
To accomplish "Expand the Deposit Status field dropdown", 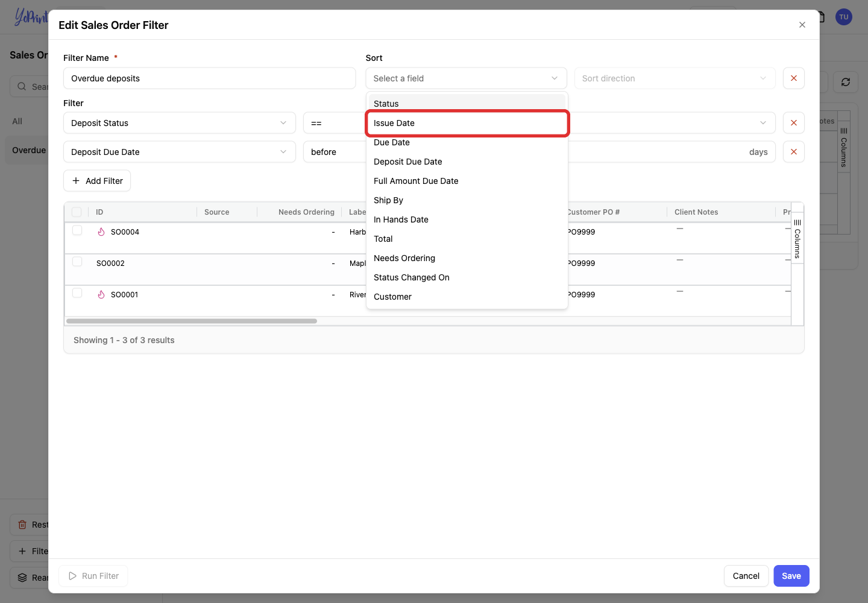I will pyautogui.click(x=180, y=123).
